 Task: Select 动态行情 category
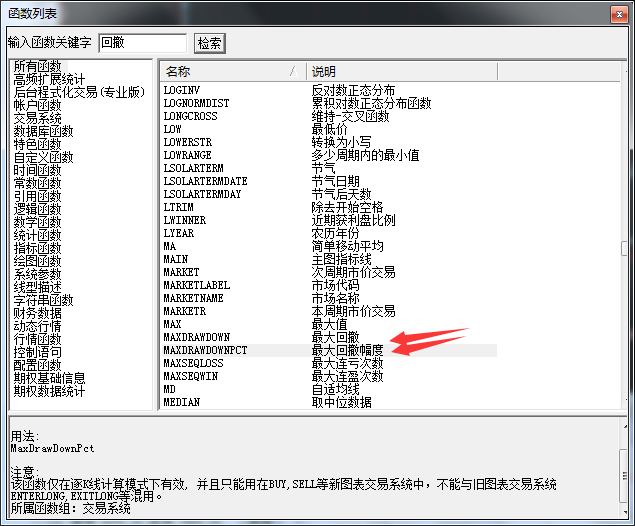pyautogui.click(x=37, y=326)
